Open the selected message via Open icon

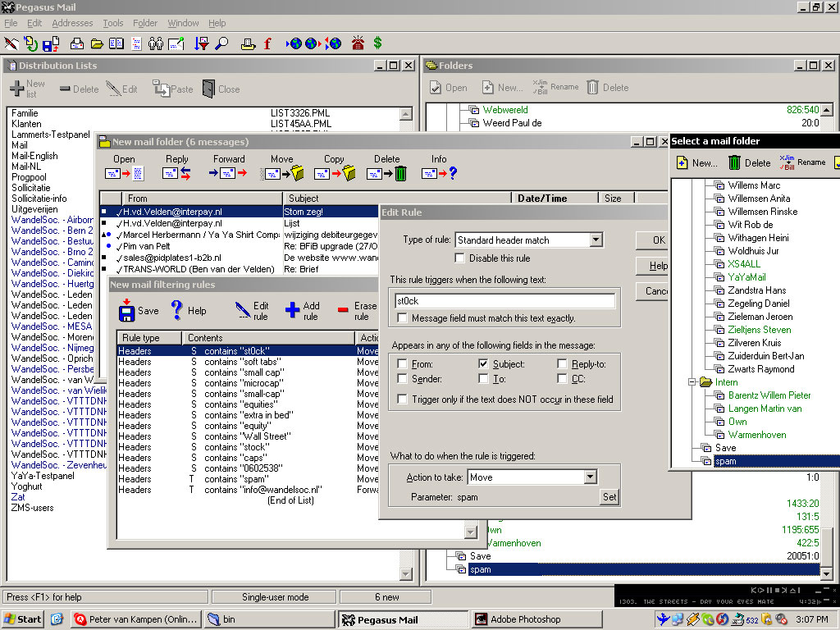point(125,173)
